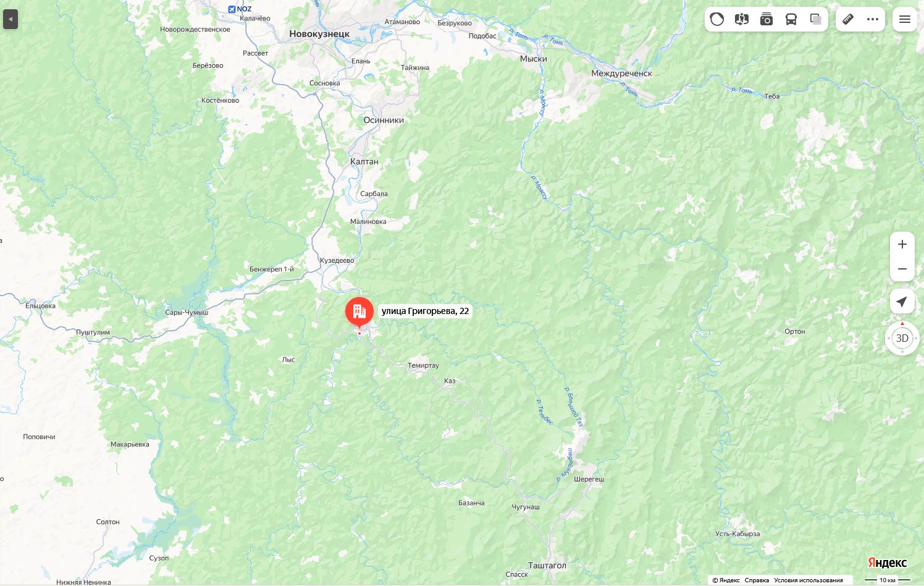Open map layers selector
The height and width of the screenshot is (586, 924).
[x=816, y=19]
